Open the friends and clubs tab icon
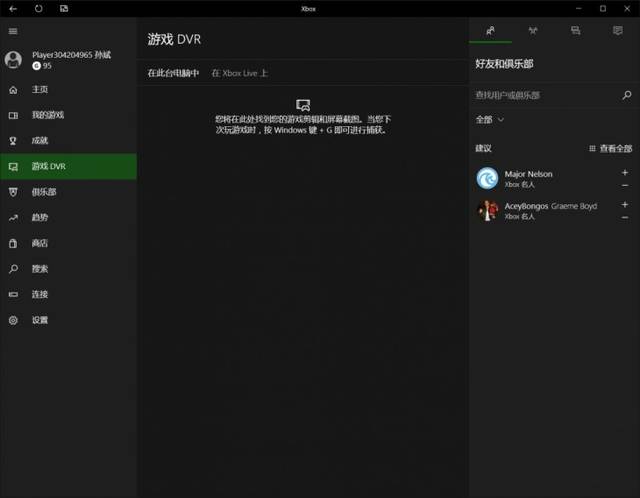Screen dimensions: 640x498 pos(490,31)
